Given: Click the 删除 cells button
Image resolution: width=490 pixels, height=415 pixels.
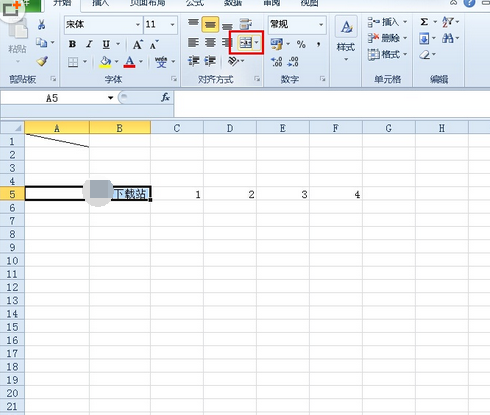Looking at the screenshot, I should click(387, 38).
